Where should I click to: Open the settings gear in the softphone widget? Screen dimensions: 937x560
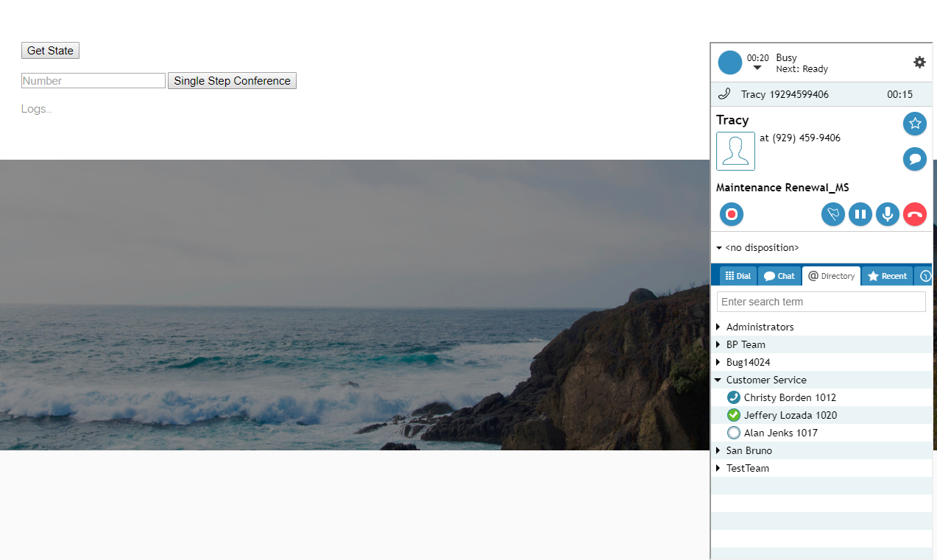click(x=919, y=63)
